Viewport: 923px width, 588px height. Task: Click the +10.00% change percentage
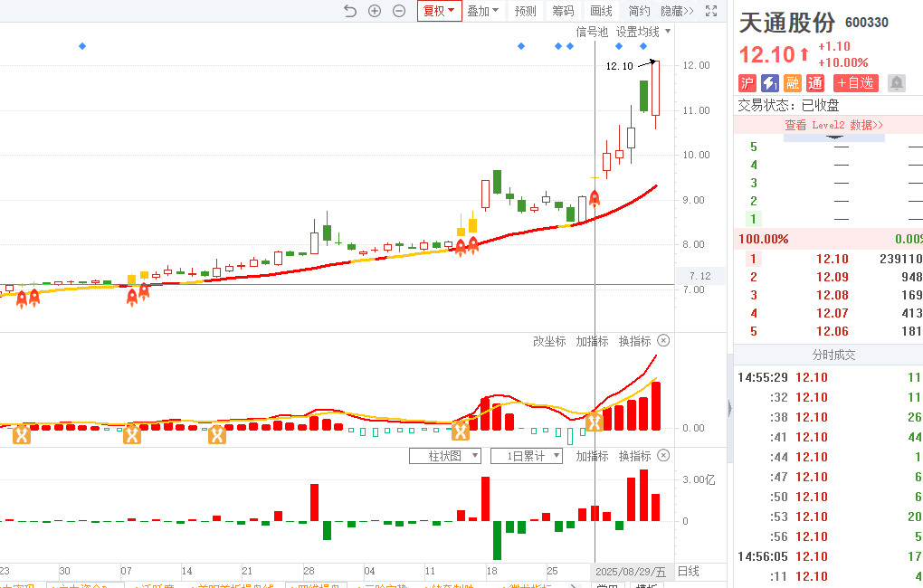[x=843, y=62]
